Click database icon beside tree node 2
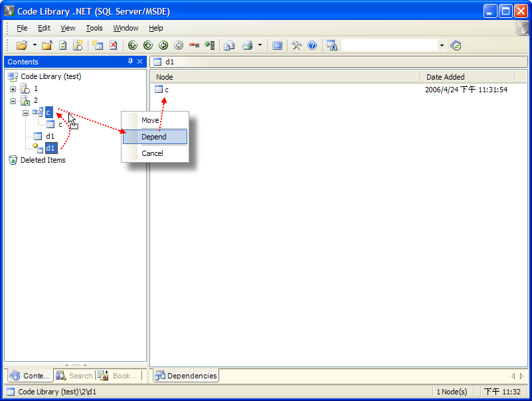 point(25,101)
